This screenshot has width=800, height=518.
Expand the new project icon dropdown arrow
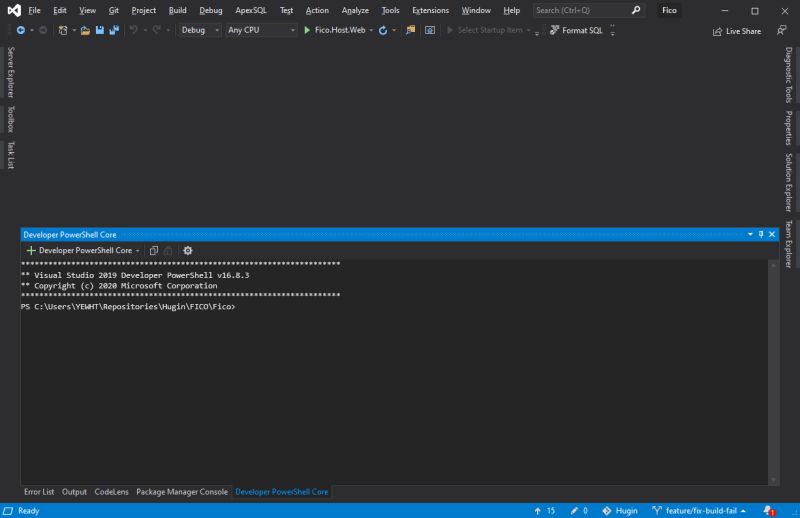point(74,31)
